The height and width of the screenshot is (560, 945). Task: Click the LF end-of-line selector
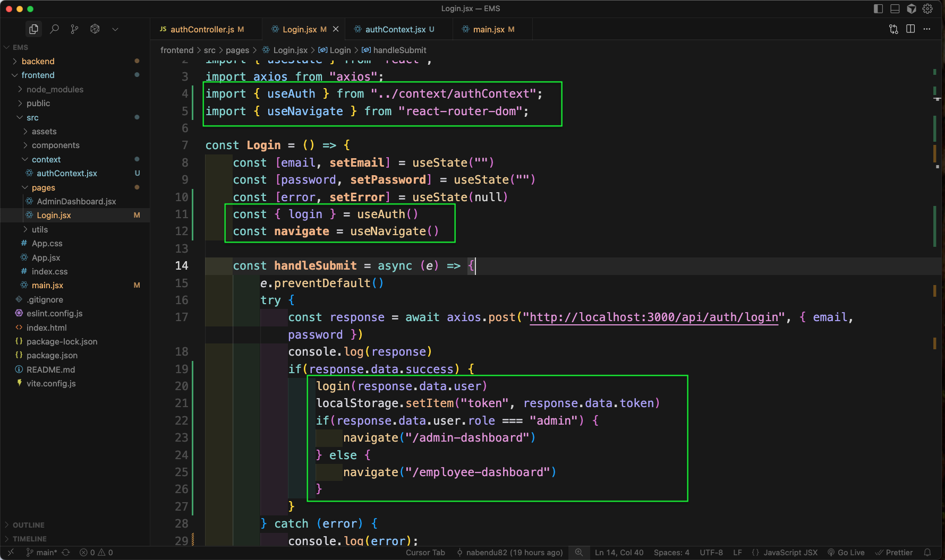[737, 553]
